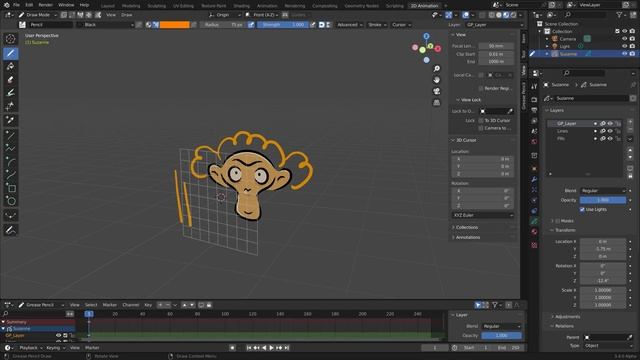The image size is (640, 360).
Task: Open the Draw Mode dropdown
Action: pos(38,15)
